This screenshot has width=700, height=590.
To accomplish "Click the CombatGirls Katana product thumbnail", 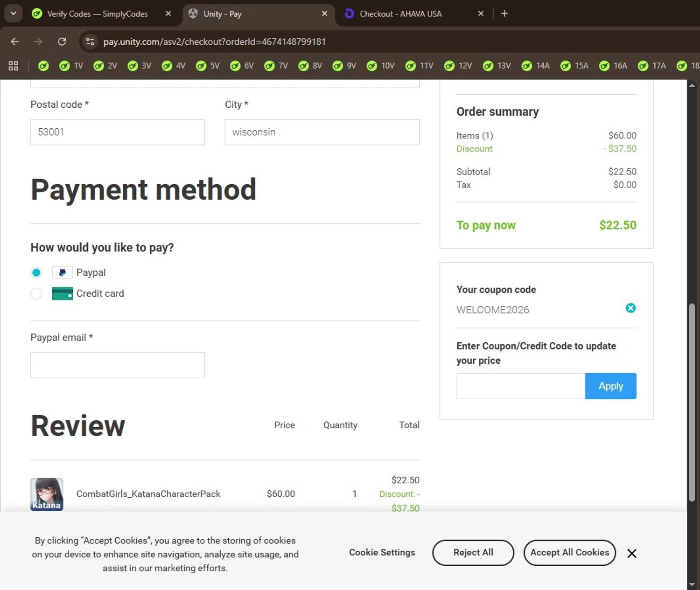I will pos(47,494).
